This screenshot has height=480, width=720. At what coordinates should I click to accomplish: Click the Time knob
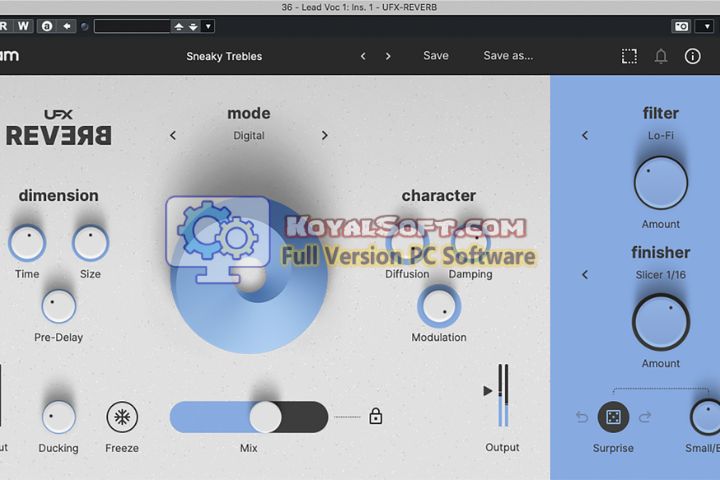click(x=27, y=243)
